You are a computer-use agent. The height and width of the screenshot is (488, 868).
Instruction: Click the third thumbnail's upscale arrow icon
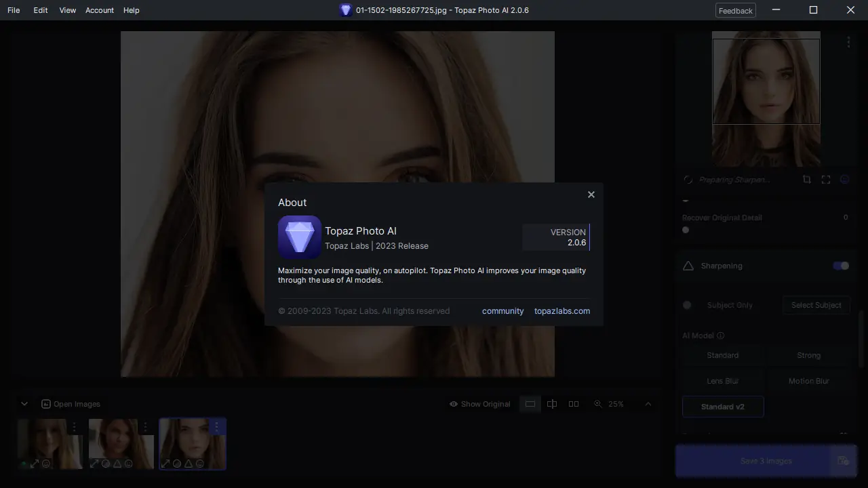pyautogui.click(x=165, y=464)
